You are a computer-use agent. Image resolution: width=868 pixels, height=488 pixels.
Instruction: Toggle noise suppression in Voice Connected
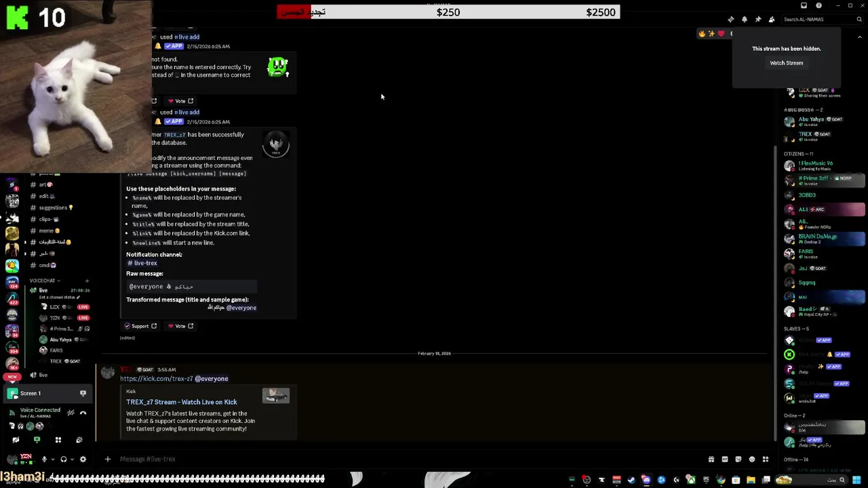point(71,413)
